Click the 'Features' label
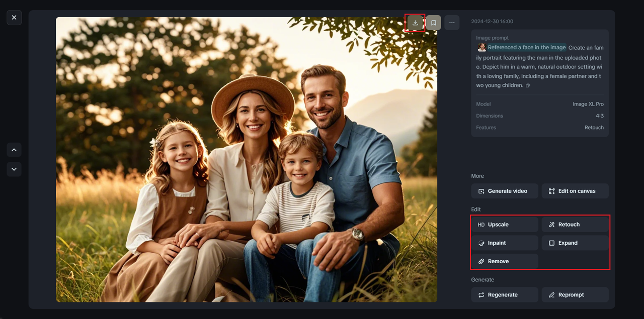The image size is (644, 319). click(486, 128)
